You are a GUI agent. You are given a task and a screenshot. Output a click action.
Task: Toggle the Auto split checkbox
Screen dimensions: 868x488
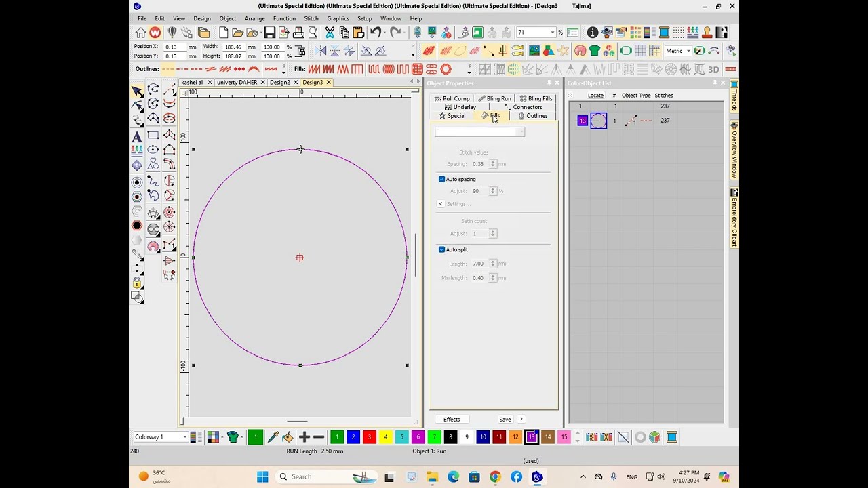click(x=441, y=249)
